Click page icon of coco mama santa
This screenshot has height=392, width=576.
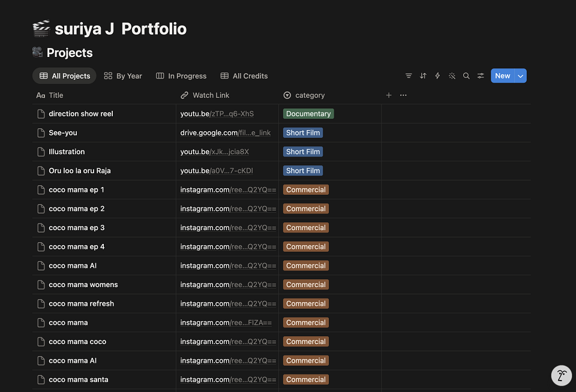click(x=41, y=380)
